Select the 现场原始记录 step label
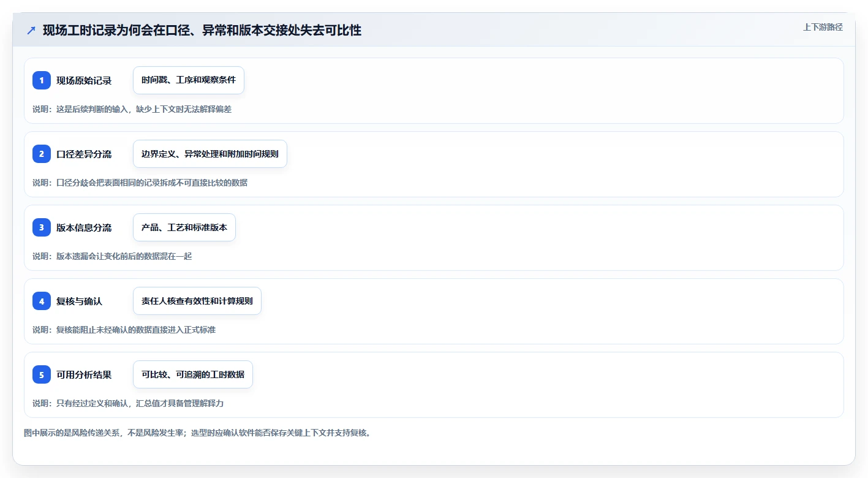 pyautogui.click(x=84, y=80)
